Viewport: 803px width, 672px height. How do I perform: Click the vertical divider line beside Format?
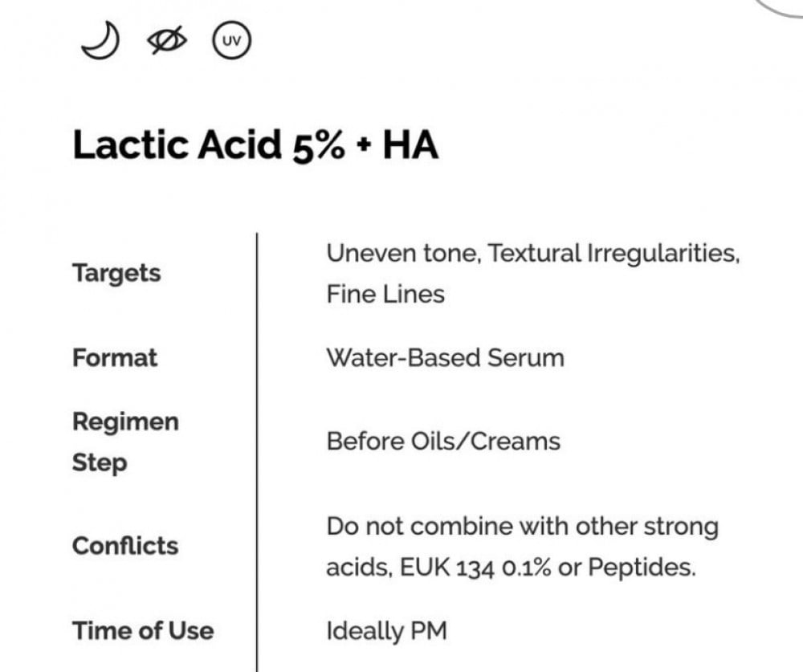tap(257, 357)
